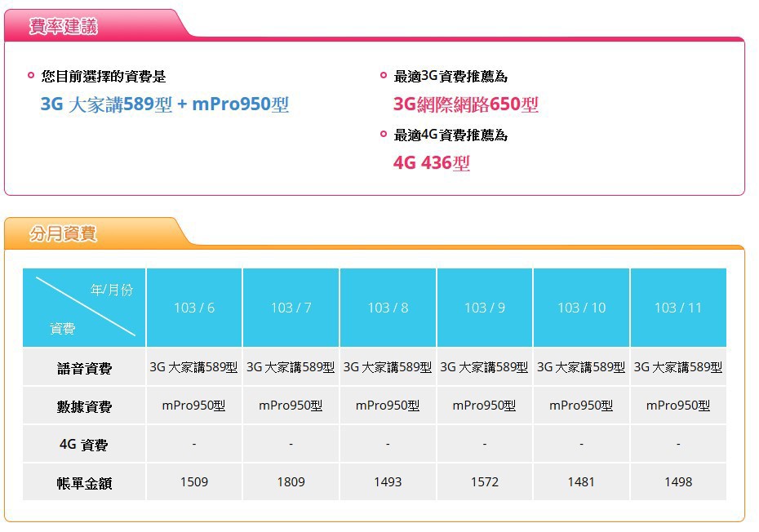Click the 數據資費 row label
Image resolution: width=759 pixels, height=532 pixels.
click(84, 406)
